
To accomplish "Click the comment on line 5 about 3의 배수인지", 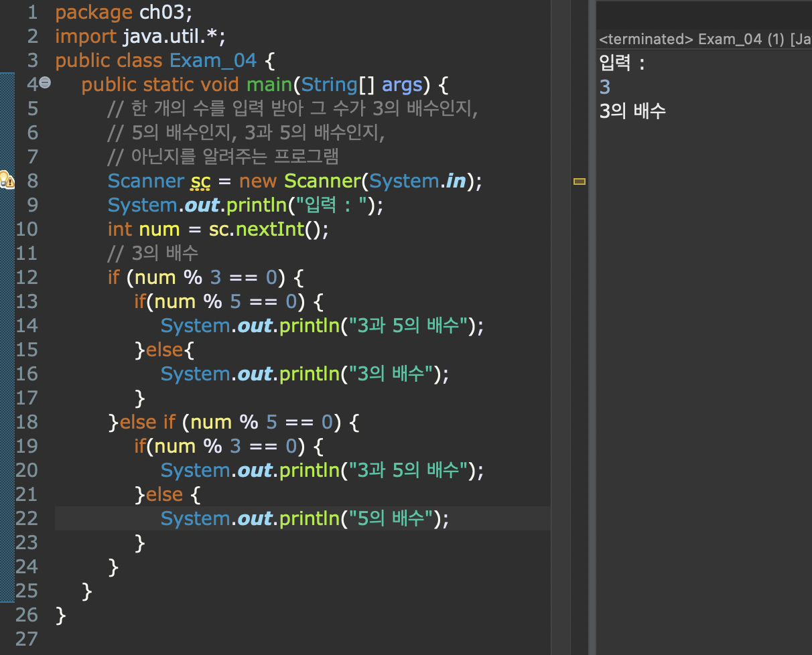I will [x=293, y=109].
